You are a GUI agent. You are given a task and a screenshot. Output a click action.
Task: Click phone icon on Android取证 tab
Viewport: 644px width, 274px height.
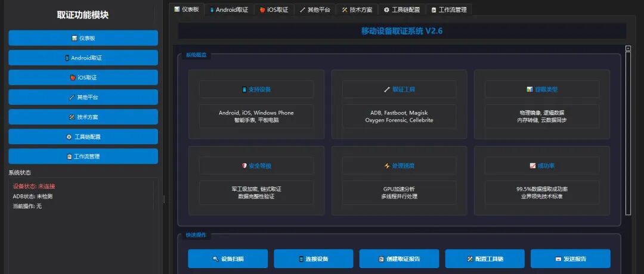click(212, 10)
